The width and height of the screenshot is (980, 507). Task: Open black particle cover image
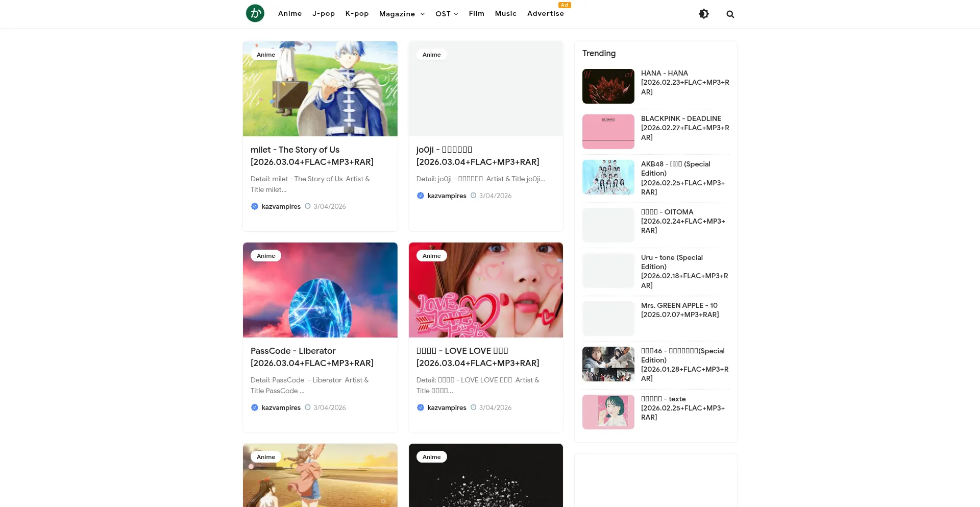pyautogui.click(x=486, y=475)
